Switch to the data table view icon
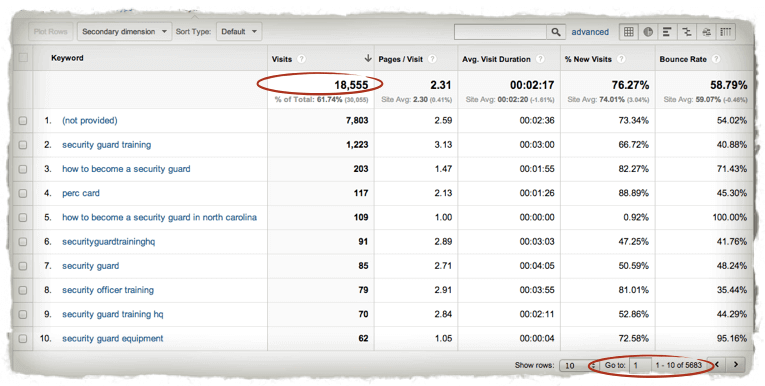 tap(629, 32)
